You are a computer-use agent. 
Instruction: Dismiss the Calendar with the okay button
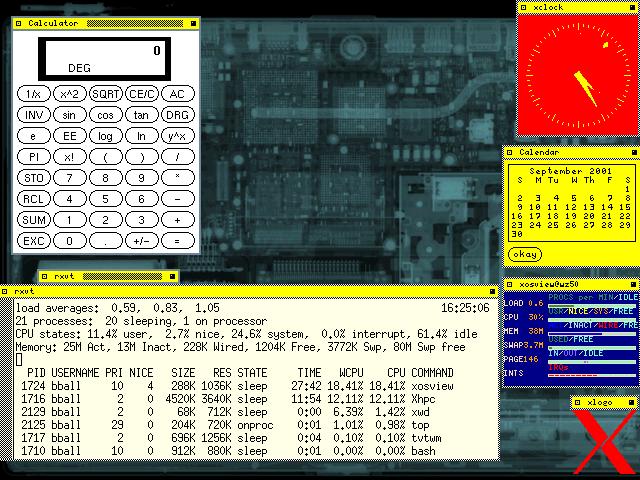(x=525, y=254)
